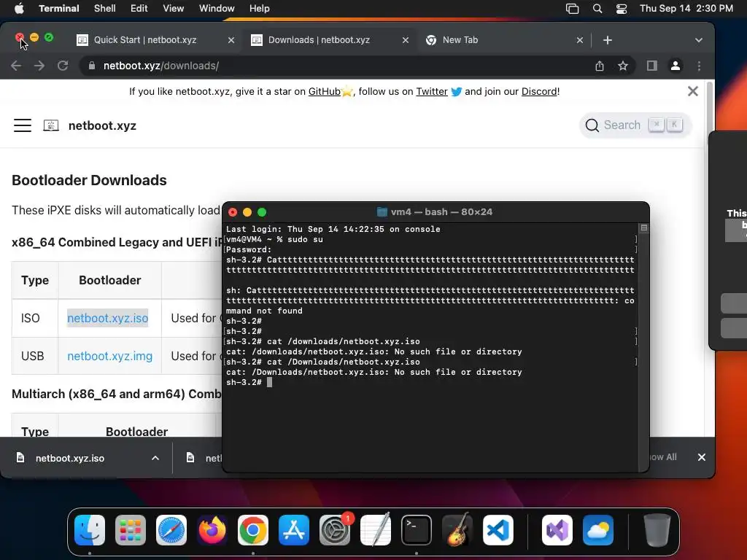The height and width of the screenshot is (560, 747).
Task: Close the Chrome downloads bar
Action: [701, 457]
